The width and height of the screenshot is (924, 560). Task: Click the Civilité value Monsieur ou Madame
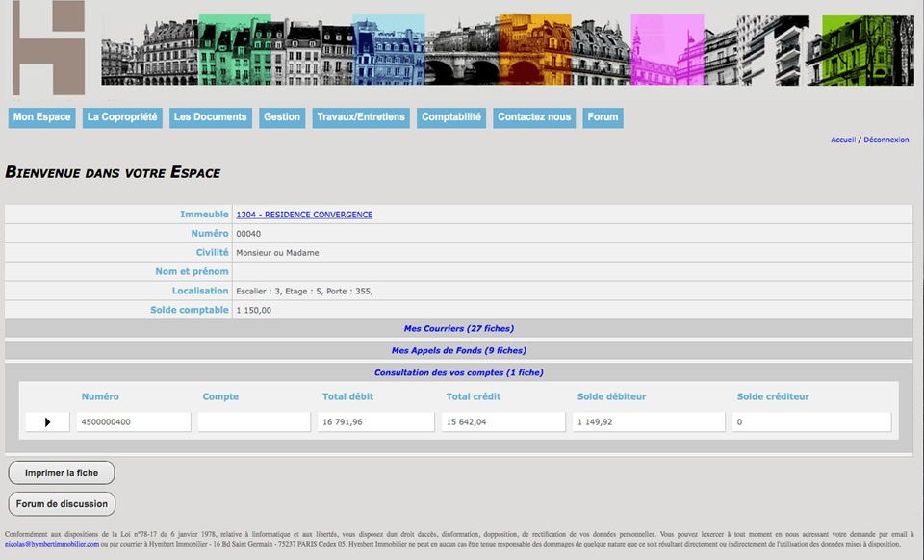277,253
